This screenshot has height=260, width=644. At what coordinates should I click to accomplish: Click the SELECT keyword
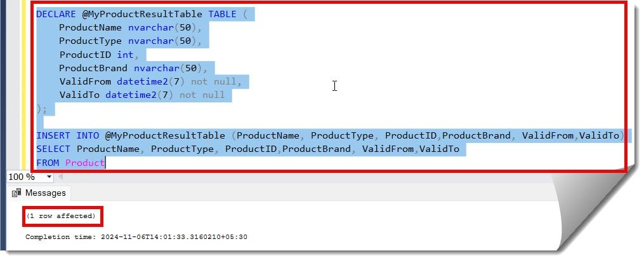[x=53, y=149]
